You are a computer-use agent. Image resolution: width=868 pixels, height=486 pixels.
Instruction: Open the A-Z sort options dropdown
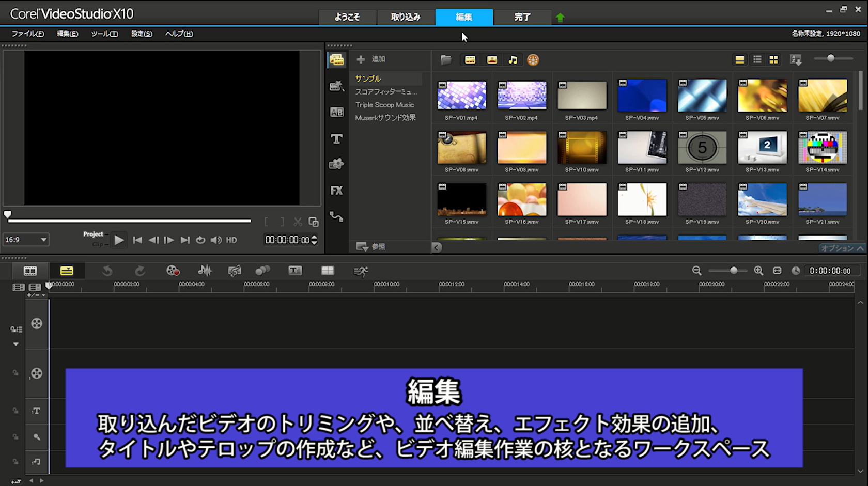pyautogui.click(x=797, y=60)
